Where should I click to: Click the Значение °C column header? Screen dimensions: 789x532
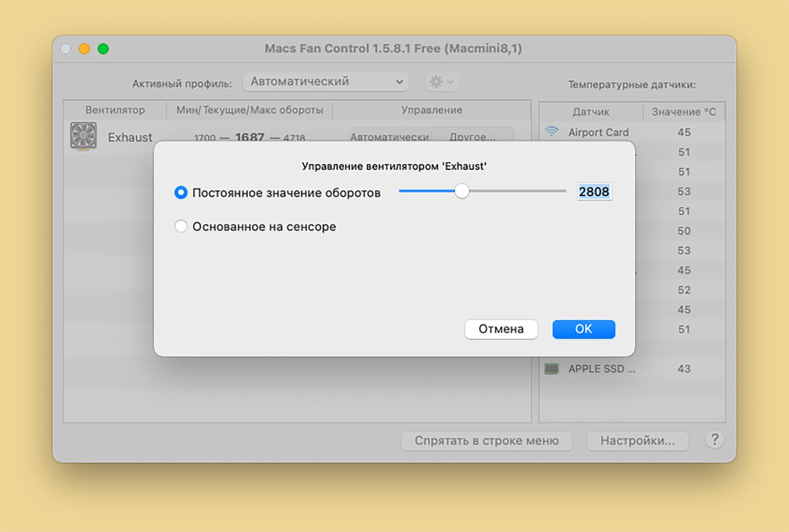(x=684, y=112)
